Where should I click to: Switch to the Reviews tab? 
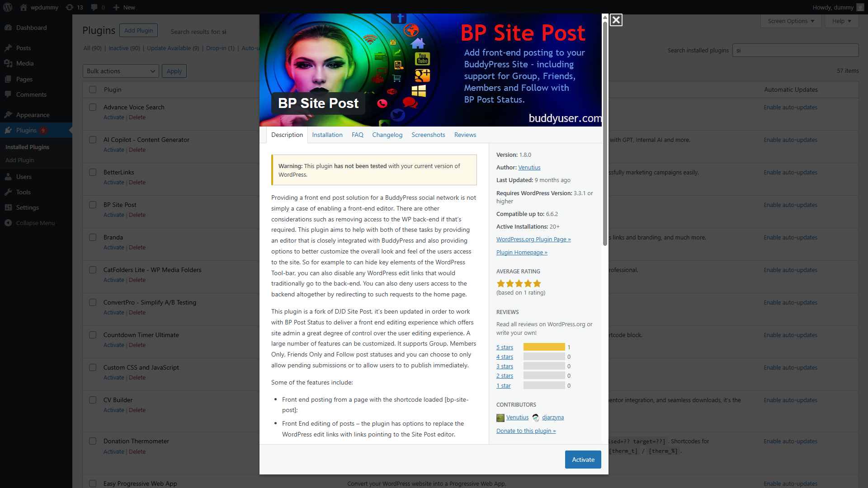(465, 135)
